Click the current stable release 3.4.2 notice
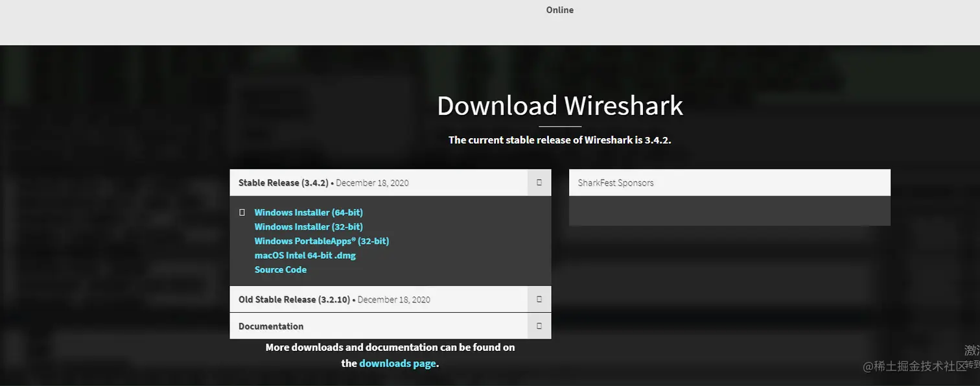Viewport: 980px width, 386px height. pos(560,139)
